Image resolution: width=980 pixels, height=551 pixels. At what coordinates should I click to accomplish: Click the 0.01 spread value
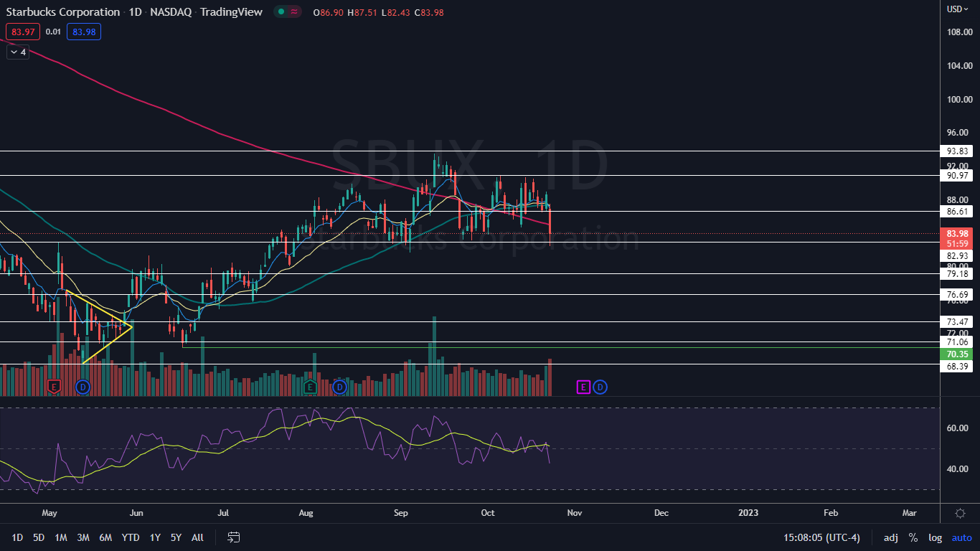(x=53, y=32)
